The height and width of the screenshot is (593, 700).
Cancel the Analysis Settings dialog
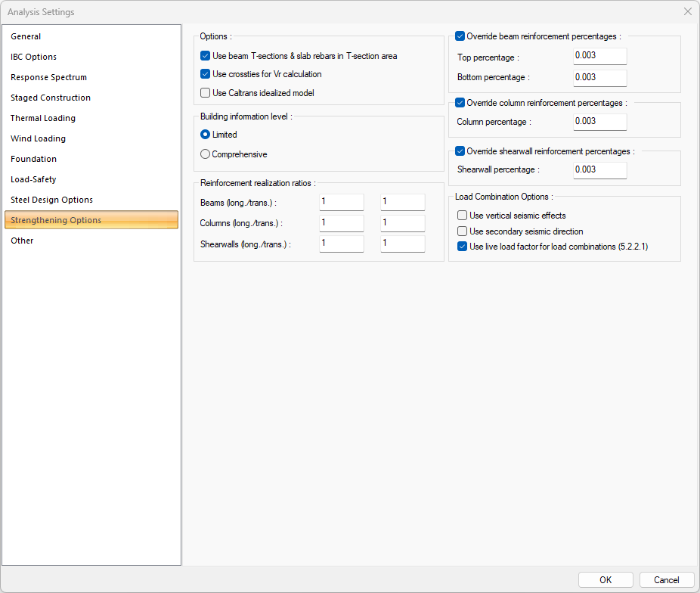pos(666,580)
